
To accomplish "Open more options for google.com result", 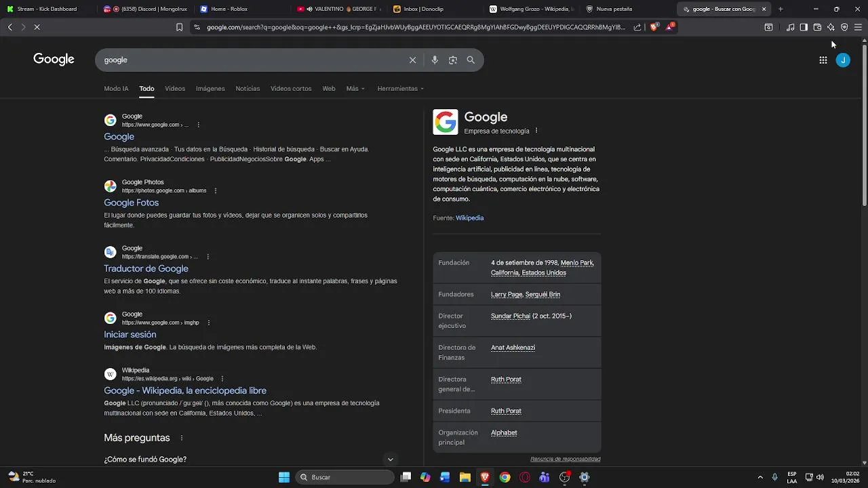I will pyautogui.click(x=198, y=125).
